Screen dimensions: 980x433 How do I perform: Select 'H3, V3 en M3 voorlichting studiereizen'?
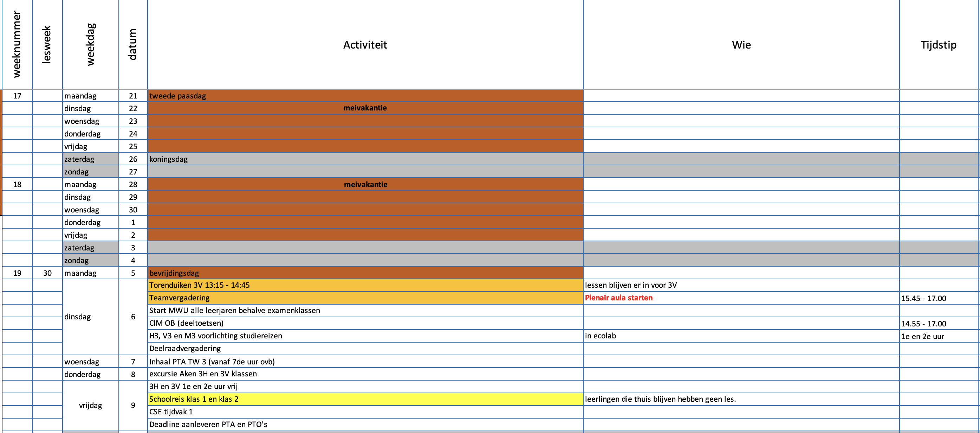click(365, 336)
